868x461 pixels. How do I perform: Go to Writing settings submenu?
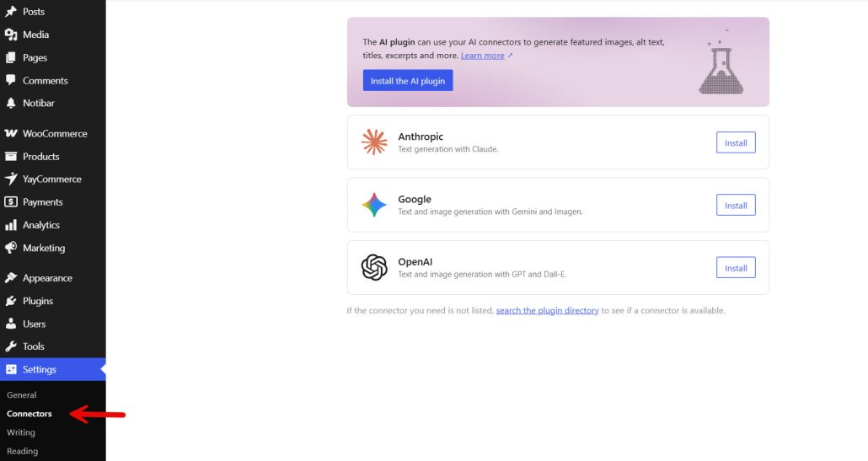[21, 432]
